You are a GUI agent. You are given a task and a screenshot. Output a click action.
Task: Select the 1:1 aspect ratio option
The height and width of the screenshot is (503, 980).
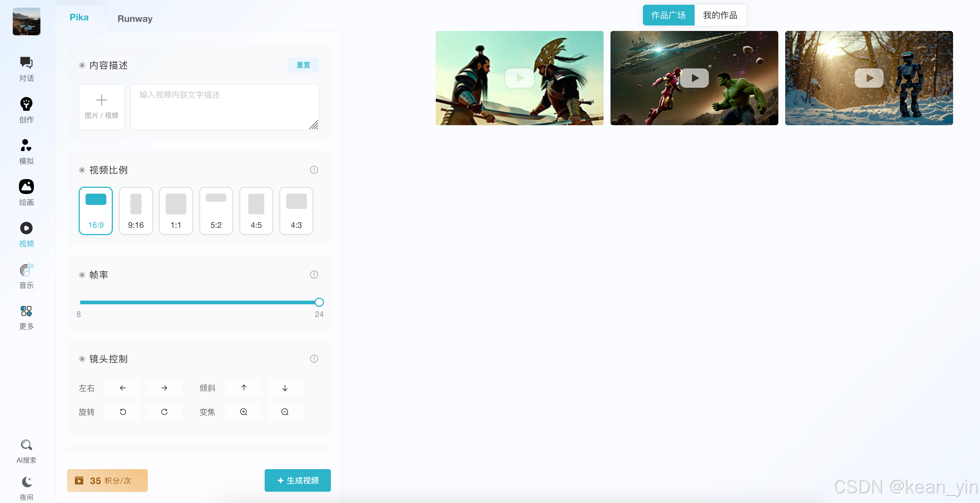176,211
